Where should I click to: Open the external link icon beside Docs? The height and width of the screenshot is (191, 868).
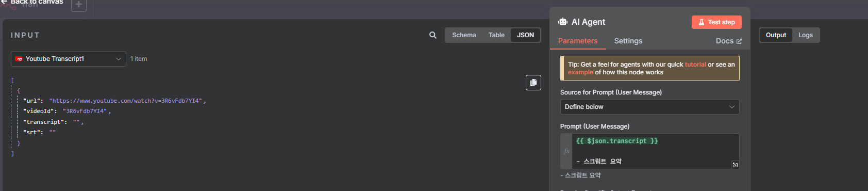click(739, 41)
